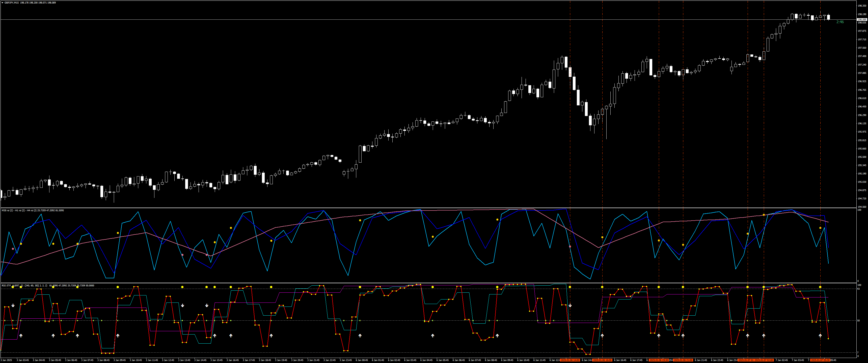The image size is (868, 363).
Task: Click the white down arrow near 14:00 dashed line
Action: 570,306
